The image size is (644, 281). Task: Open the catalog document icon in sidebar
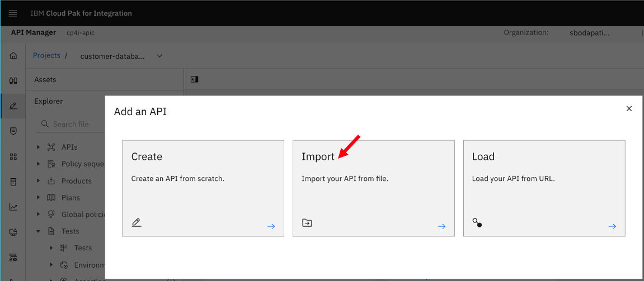(x=13, y=182)
